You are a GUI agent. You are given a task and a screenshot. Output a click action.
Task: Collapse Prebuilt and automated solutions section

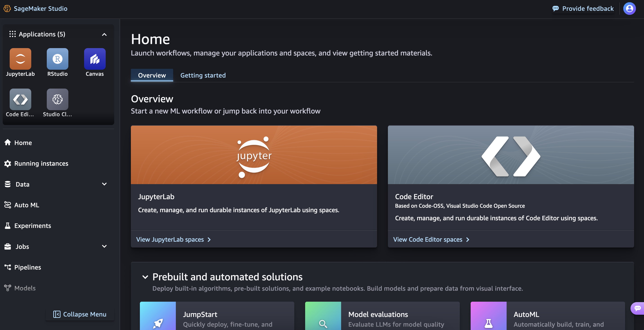(x=145, y=277)
